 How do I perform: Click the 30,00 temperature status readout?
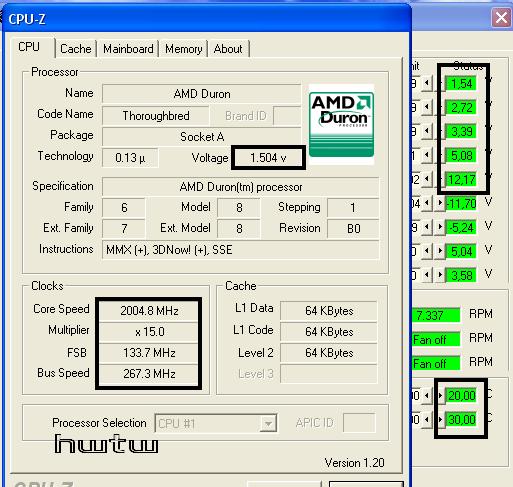click(461, 420)
